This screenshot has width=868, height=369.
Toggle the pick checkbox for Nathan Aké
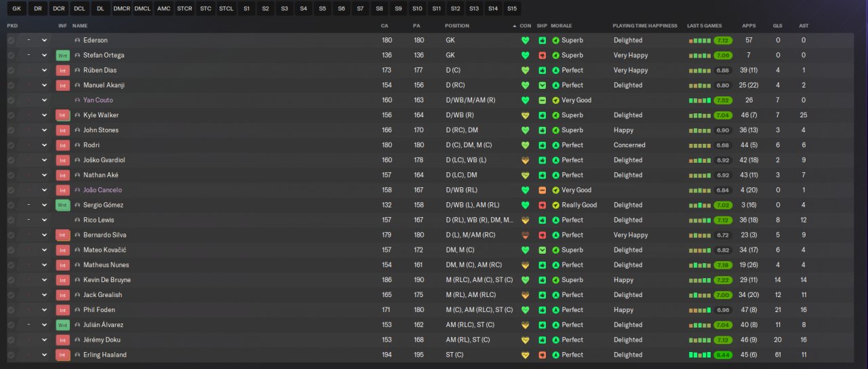pyautogui.click(x=11, y=175)
